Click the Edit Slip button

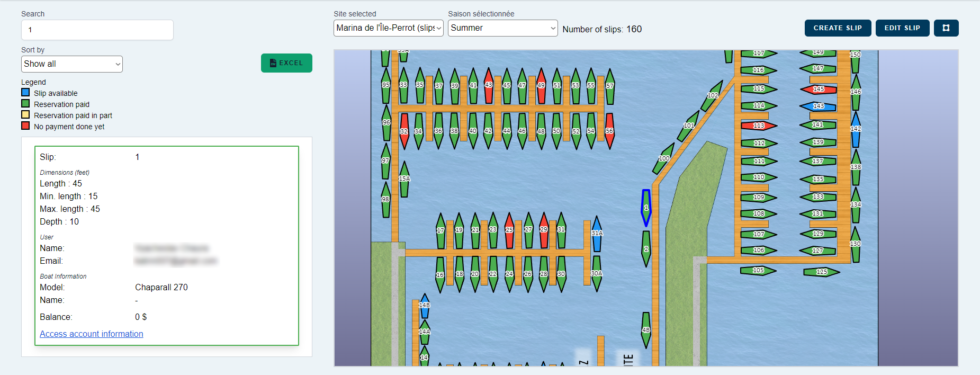pyautogui.click(x=902, y=28)
